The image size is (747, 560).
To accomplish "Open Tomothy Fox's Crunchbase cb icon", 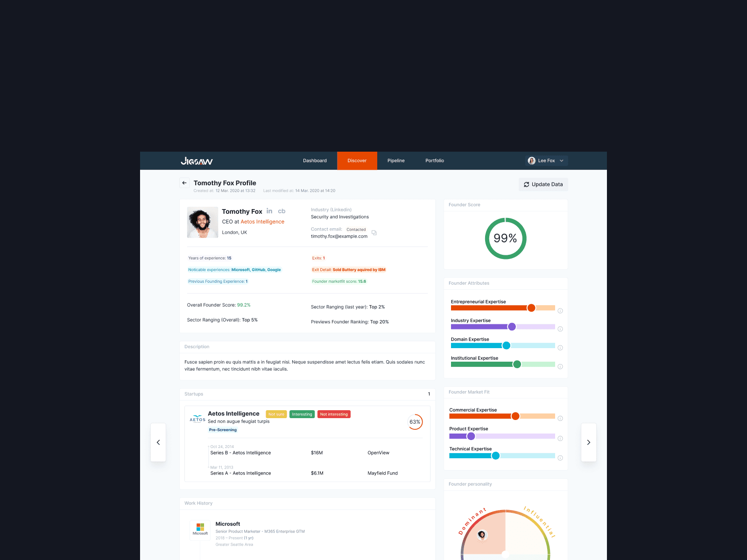I will point(282,211).
